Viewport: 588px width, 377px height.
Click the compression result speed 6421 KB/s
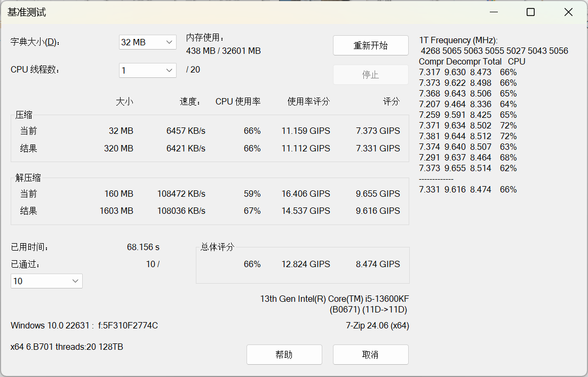click(186, 148)
